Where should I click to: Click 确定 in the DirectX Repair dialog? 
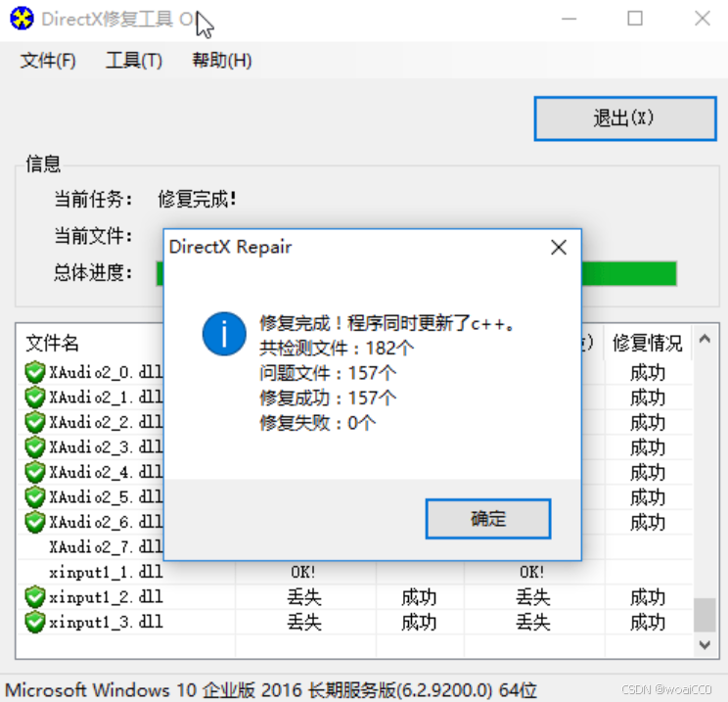[488, 519]
